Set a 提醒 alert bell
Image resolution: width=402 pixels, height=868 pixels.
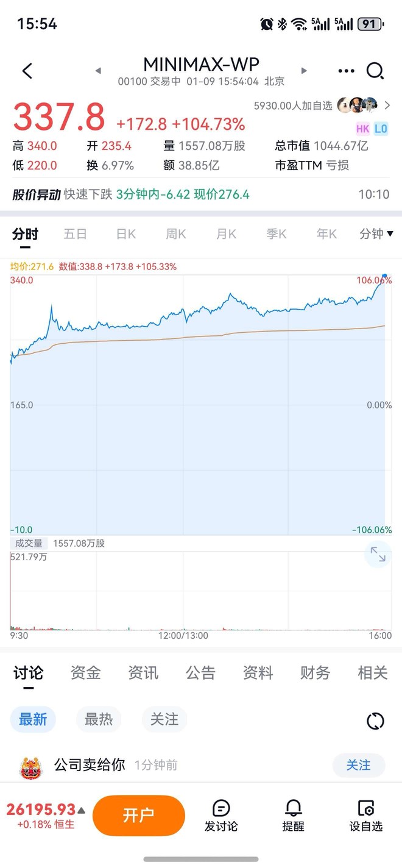tap(293, 816)
